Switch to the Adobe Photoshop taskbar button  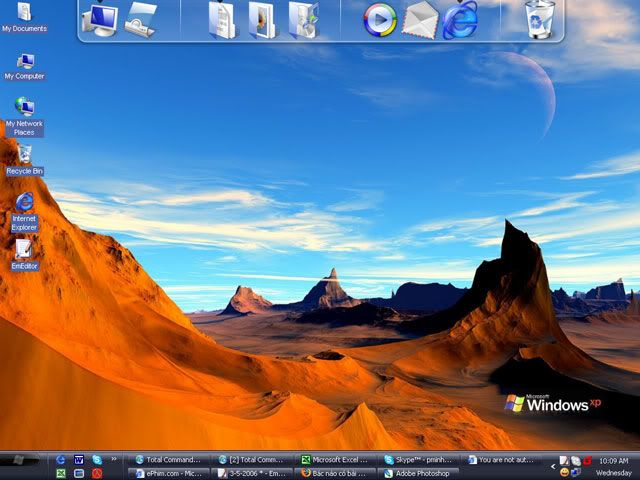click(419, 473)
